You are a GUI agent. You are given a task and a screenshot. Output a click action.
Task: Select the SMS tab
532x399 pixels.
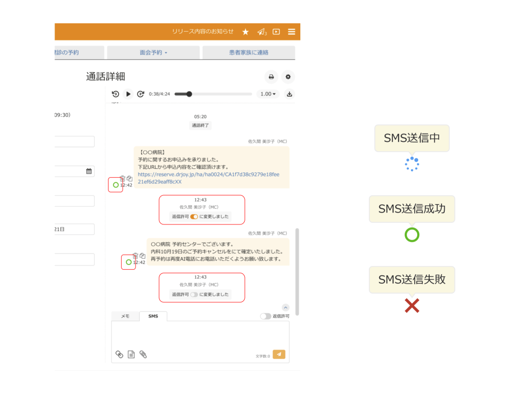point(153,316)
